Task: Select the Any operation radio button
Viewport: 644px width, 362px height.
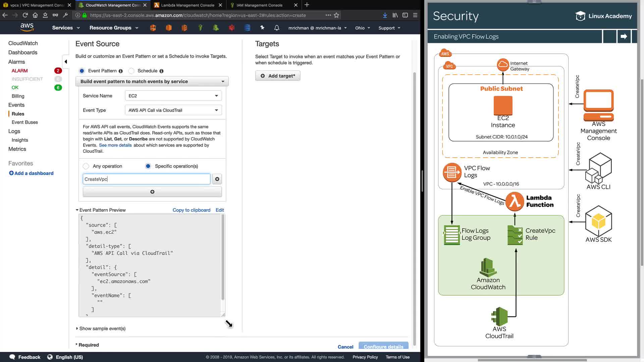Action: pyautogui.click(x=86, y=166)
